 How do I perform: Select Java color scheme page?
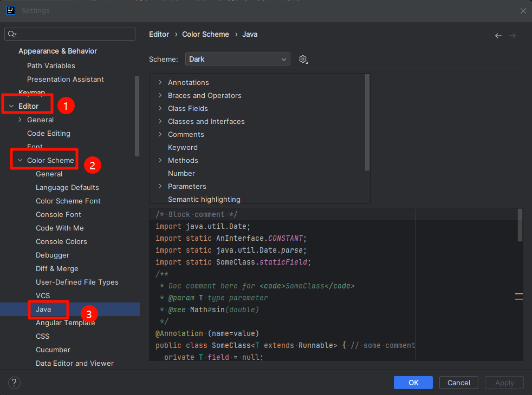click(43, 310)
